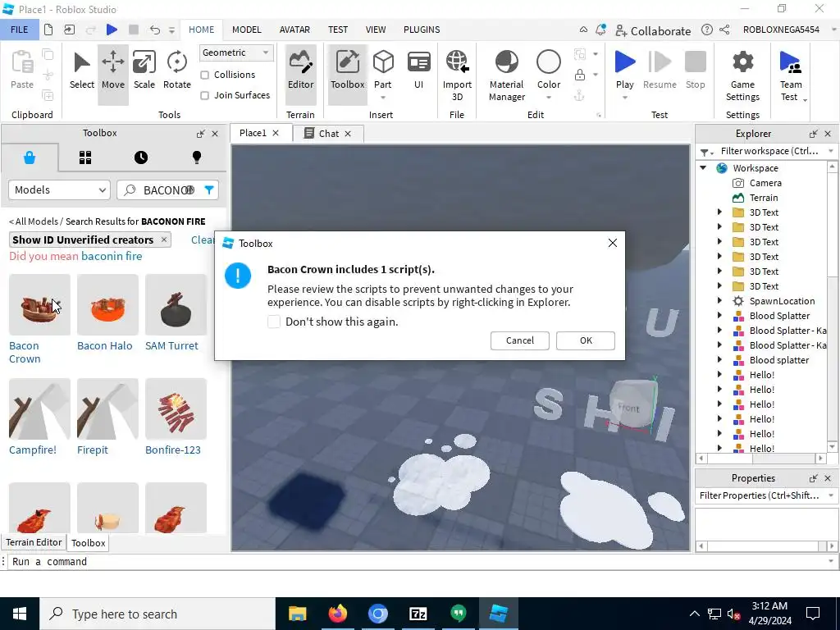Open the UI insert tool
Viewport: 840px width, 630px height.
coord(419,71)
